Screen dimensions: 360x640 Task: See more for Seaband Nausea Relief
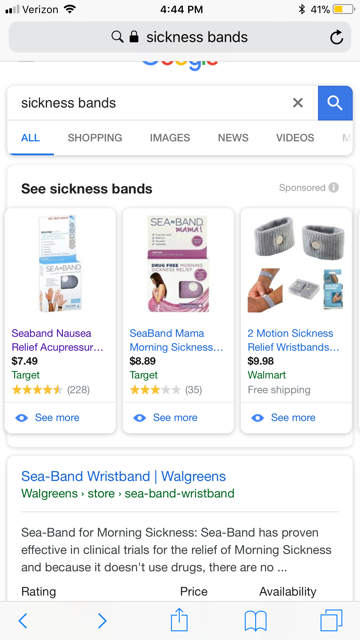point(47,418)
